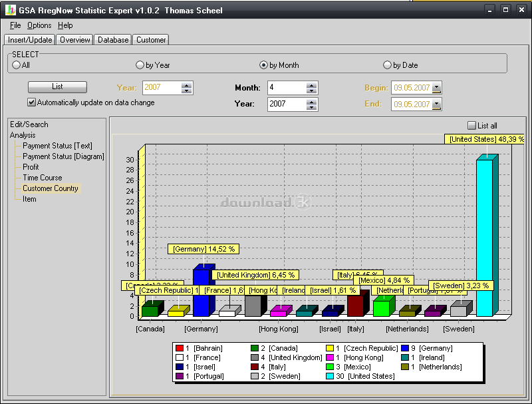Click the legend entry 2 [Sweden]
This screenshot has width=532, height=404.
(x=276, y=376)
